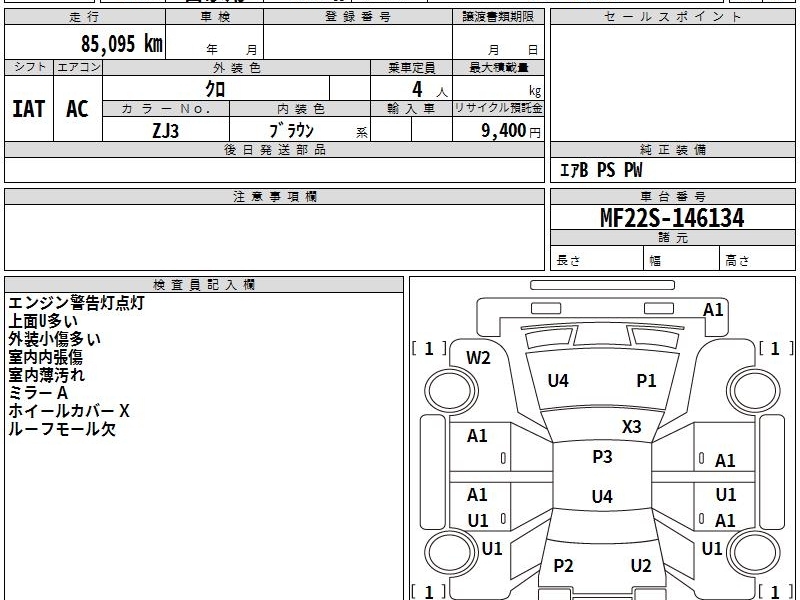Screen dimensions: 800x600
Task: Click the P2 mark on the diagram
Action: click(563, 565)
